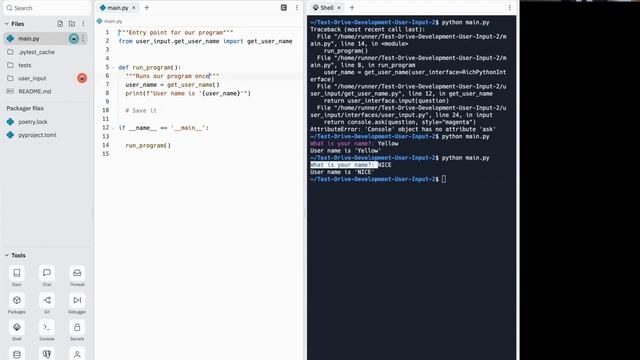The width and height of the screenshot is (640, 360).
Task: Click the run_program() call on line 14
Action: coord(148,145)
